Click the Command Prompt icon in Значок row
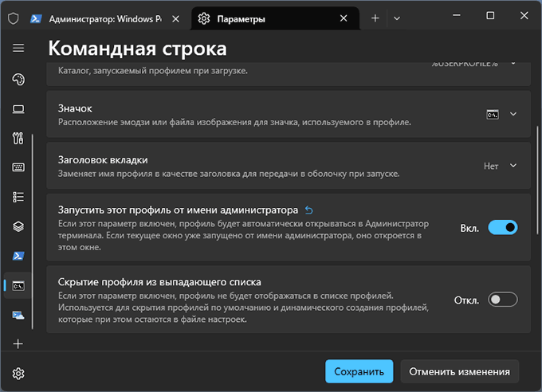Screen dimensions: 542x392 point(493,114)
